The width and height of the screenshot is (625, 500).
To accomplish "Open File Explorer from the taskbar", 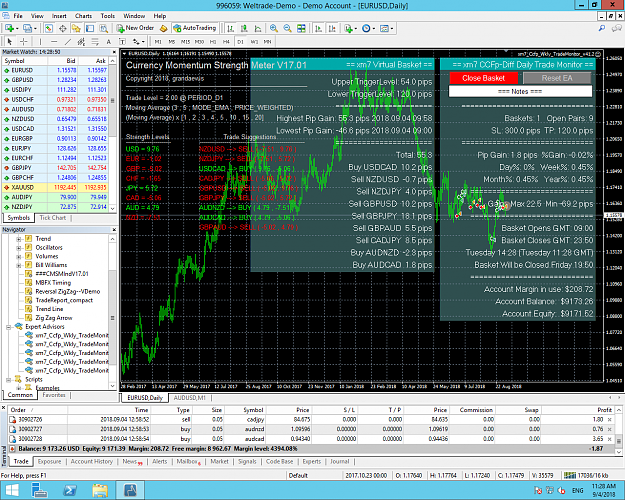I will click(100, 490).
